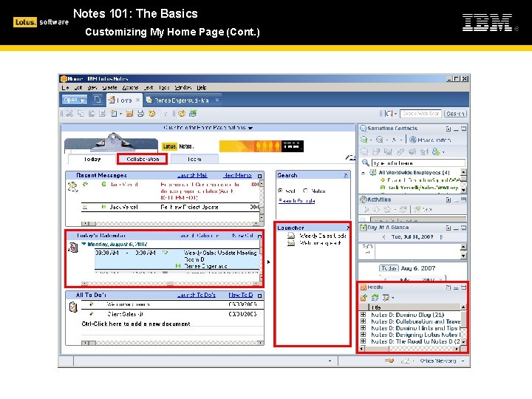This screenshot has height=399, width=532.
Task: Click the Subscribe to feed icon
Action: point(364,298)
